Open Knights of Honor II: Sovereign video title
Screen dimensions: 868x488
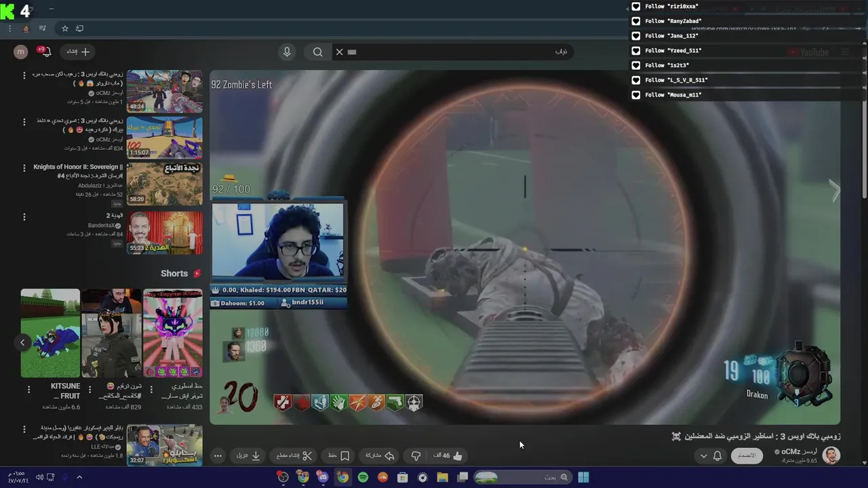[x=78, y=171]
